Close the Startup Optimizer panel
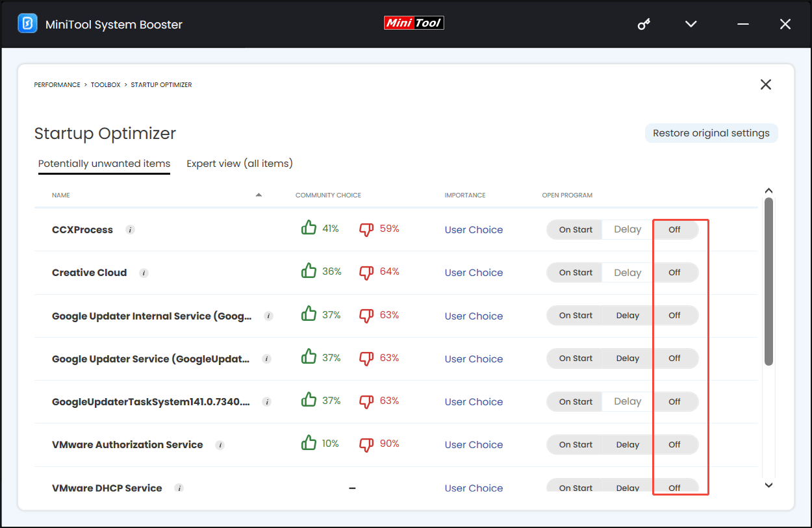The height and width of the screenshot is (528, 812). [x=766, y=84]
